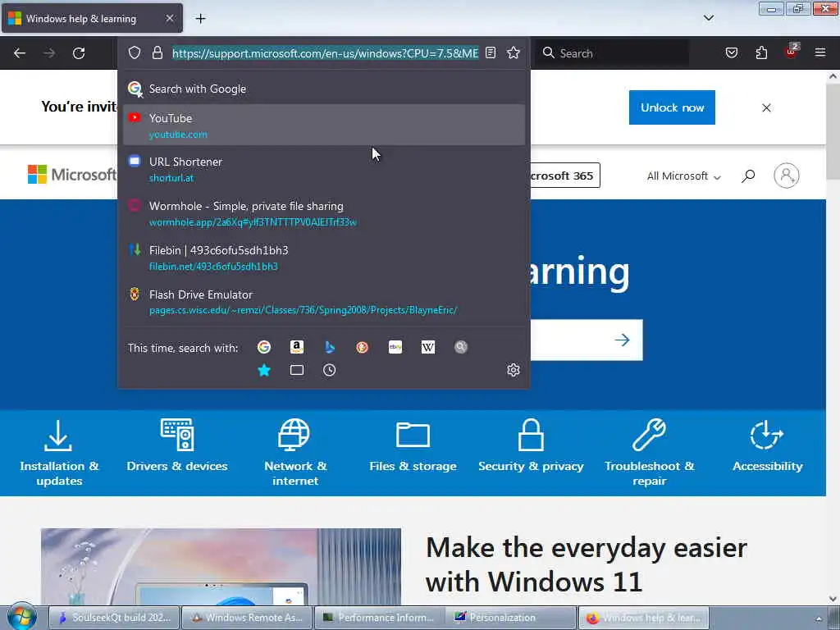The height and width of the screenshot is (630, 840).
Task: Click the toolbar Search box
Action: pos(612,53)
